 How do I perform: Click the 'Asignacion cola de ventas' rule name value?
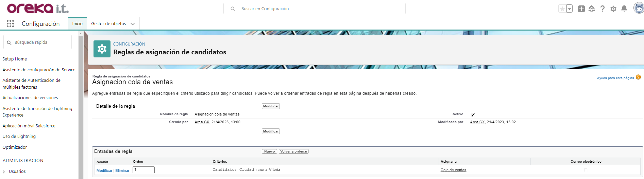click(x=217, y=114)
